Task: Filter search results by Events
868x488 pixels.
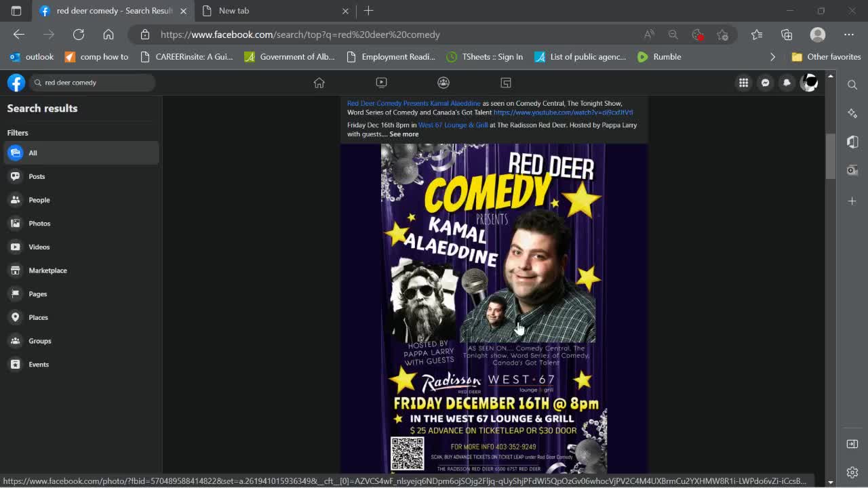Action: point(81,364)
